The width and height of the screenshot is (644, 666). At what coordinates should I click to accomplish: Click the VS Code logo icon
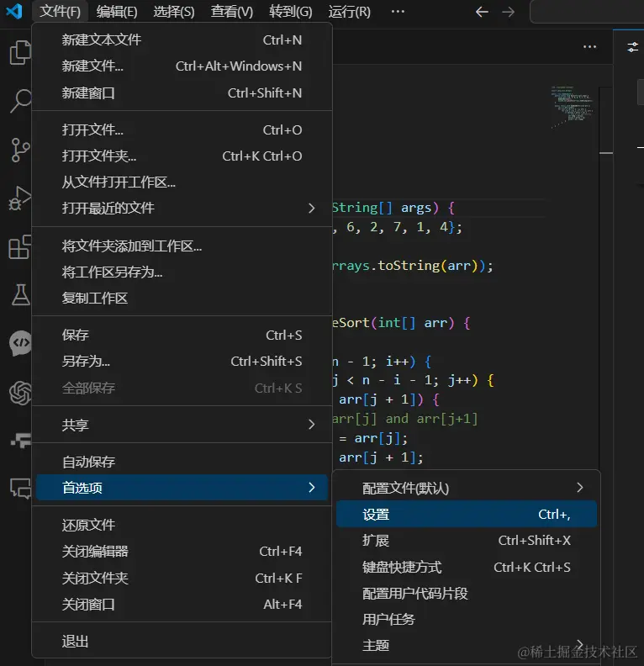pyautogui.click(x=14, y=11)
